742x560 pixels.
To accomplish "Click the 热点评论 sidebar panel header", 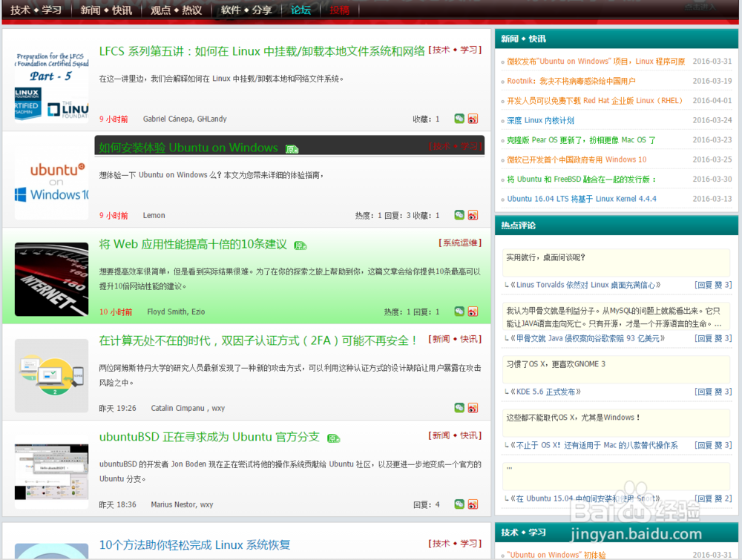I will coord(616,225).
